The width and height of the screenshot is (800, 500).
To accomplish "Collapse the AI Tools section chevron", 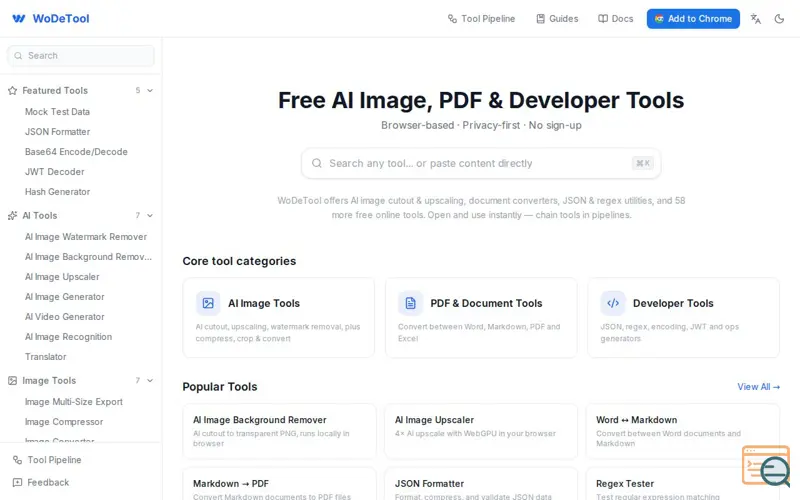I will tap(150, 215).
